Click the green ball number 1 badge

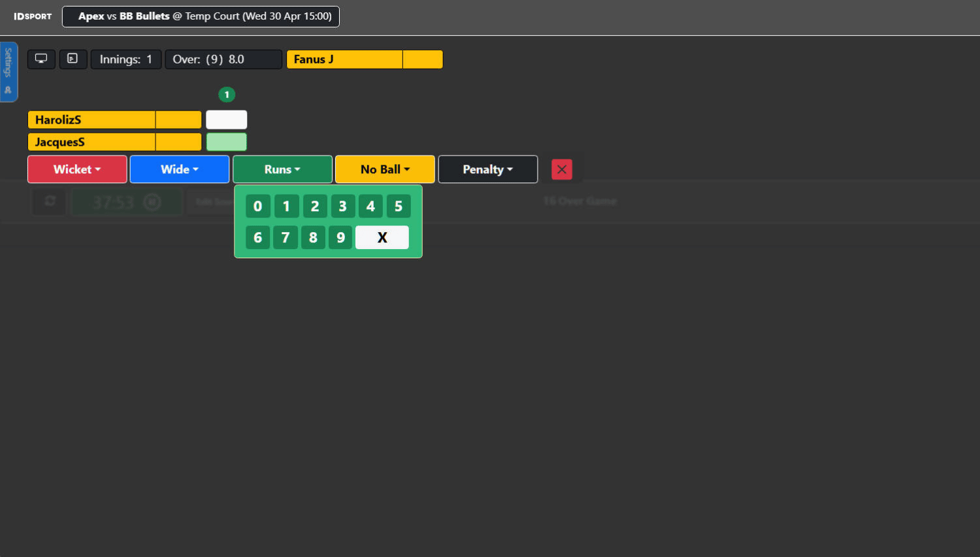(227, 95)
